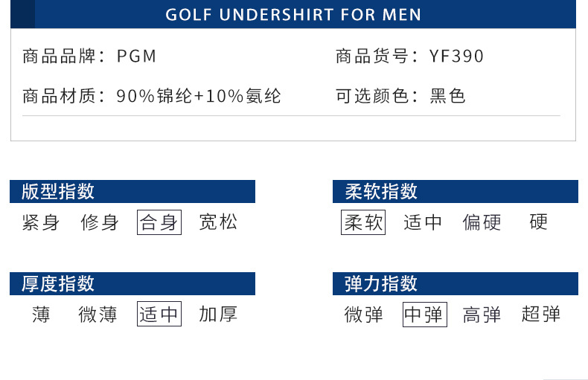
Task: Click the 弹力指数 section header
Action: (381, 284)
